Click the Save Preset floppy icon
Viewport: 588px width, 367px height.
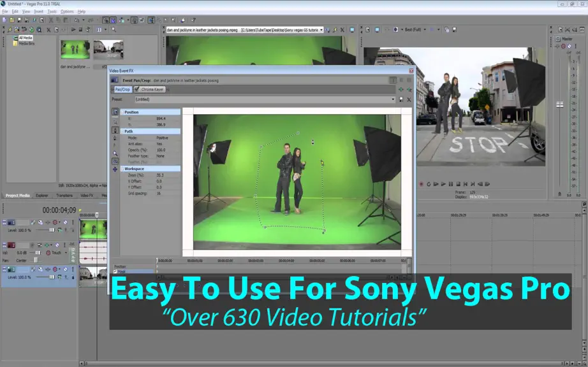tap(401, 99)
